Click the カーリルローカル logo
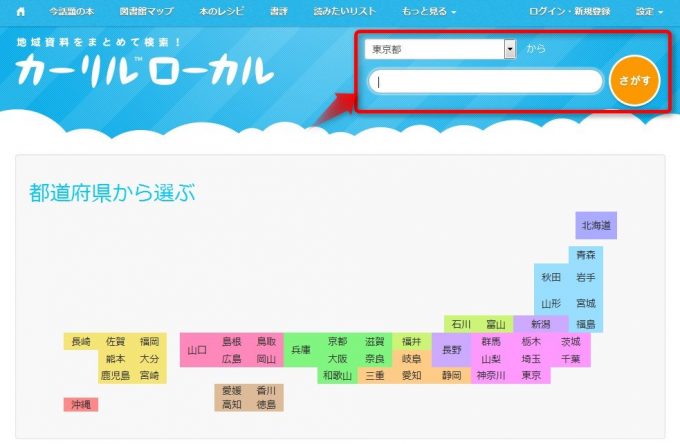This screenshot has width=680, height=444. pyautogui.click(x=145, y=70)
